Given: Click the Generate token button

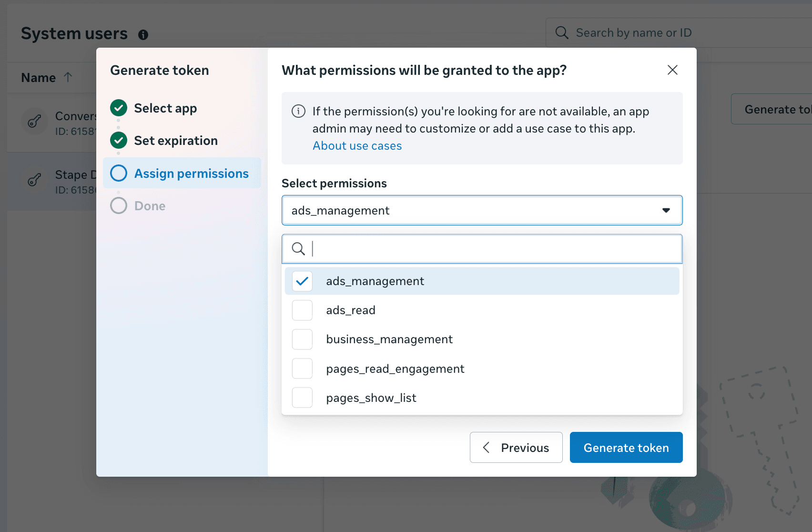Looking at the screenshot, I should click(626, 447).
